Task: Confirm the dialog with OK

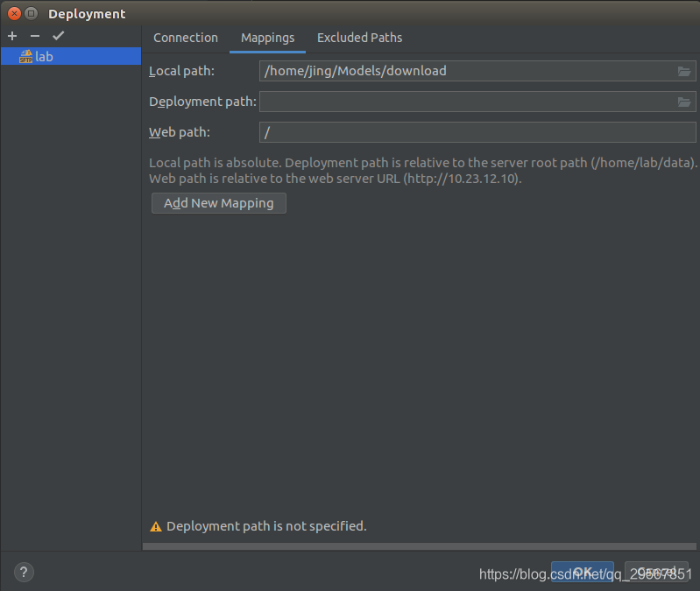Action: 582,572
